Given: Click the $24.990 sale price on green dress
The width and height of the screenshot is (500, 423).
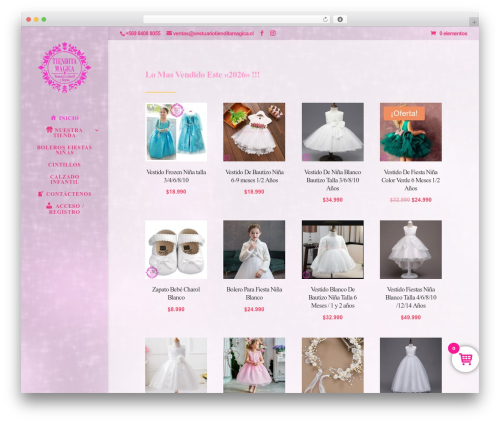Looking at the screenshot, I should pos(421,200).
